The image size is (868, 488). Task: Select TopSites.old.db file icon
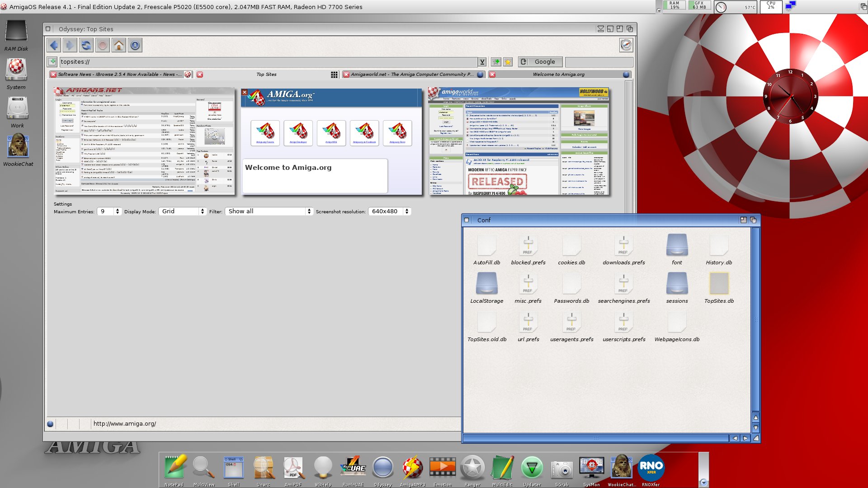pos(486,327)
